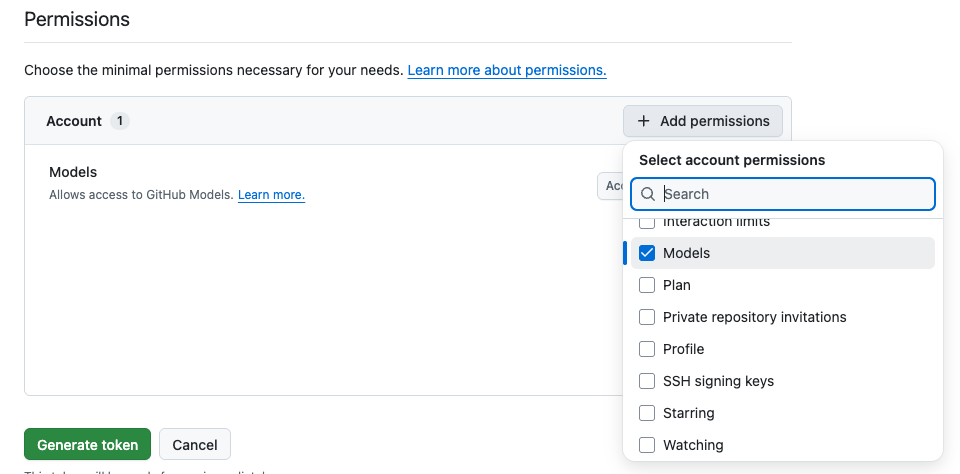The width and height of the screenshot is (960, 474).
Task: Select the Models item label in list
Action: [687, 253]
